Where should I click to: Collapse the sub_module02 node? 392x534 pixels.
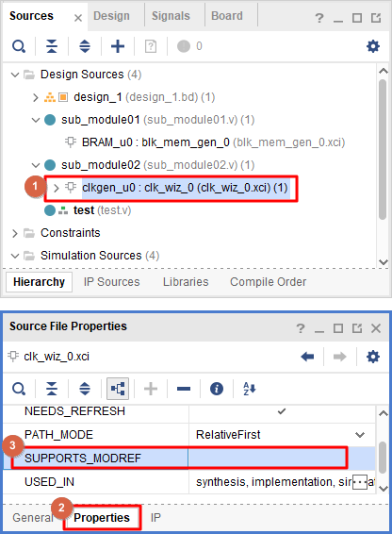36,165
